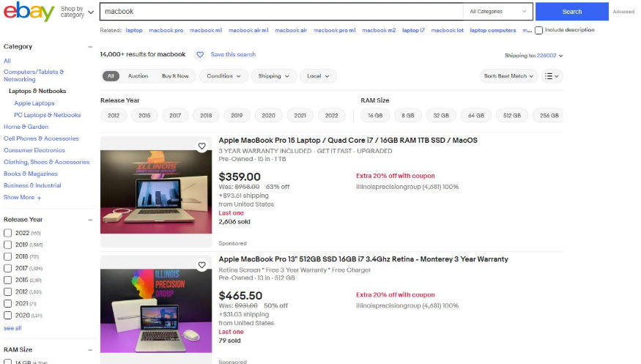Image resolution: width=641 pixels, height=364 pixels.
Task: Open related search macbook m2
Action: coord(379,30)
